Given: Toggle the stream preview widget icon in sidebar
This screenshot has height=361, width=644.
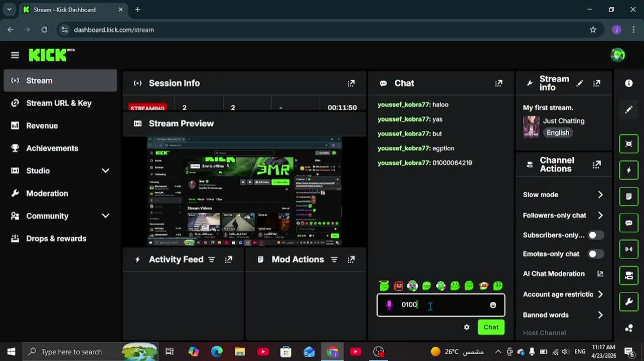Looking at the screenshot, I should point(629,144).
